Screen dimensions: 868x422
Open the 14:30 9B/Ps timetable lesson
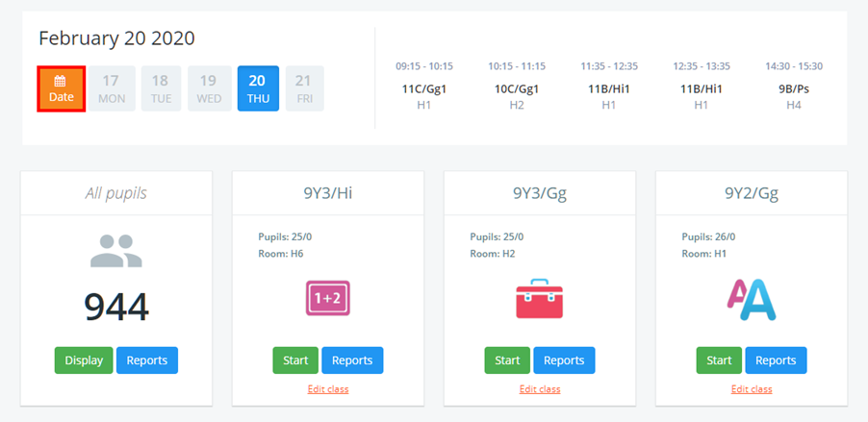pyautogui.click(x=794, y=86)
